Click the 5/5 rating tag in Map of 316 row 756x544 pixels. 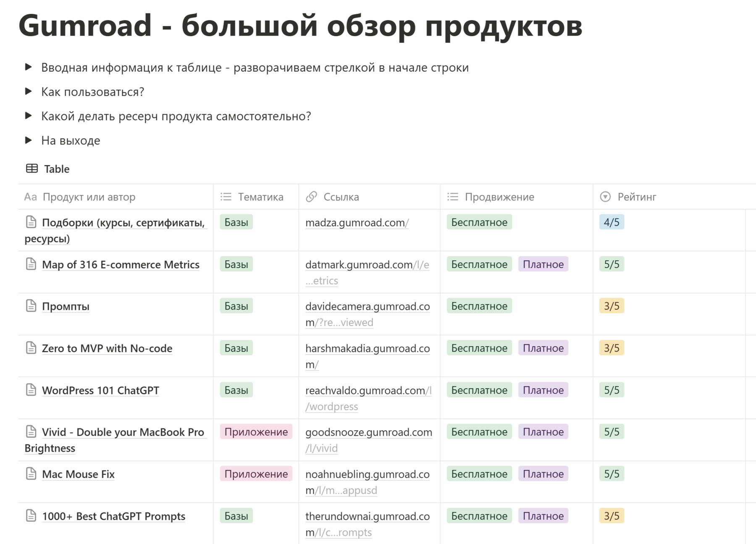coord(612,264)
